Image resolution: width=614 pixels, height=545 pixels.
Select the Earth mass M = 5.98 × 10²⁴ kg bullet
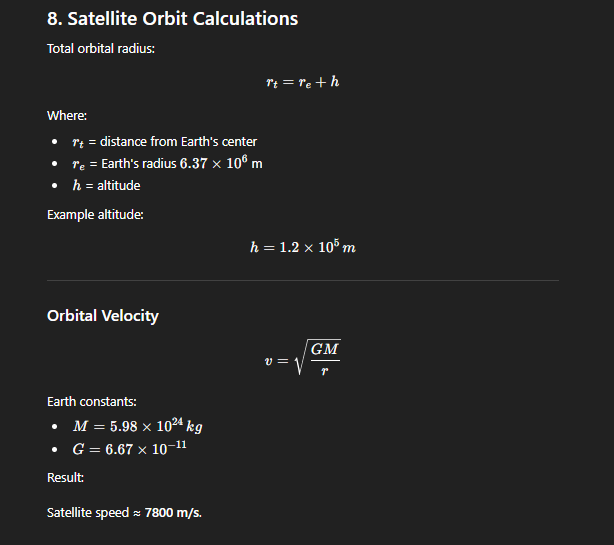click(x=138, y=426)
